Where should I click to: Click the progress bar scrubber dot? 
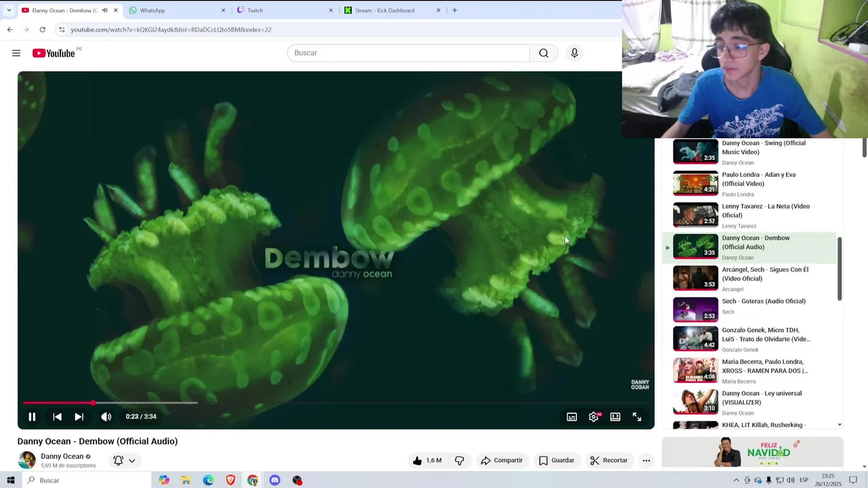coord(93,403)
